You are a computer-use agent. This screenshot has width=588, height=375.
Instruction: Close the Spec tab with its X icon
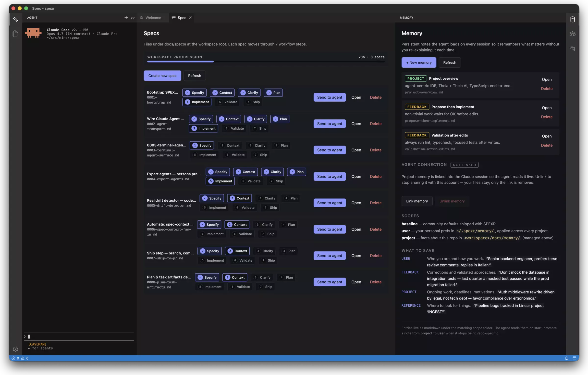click(x=190, y=18)
